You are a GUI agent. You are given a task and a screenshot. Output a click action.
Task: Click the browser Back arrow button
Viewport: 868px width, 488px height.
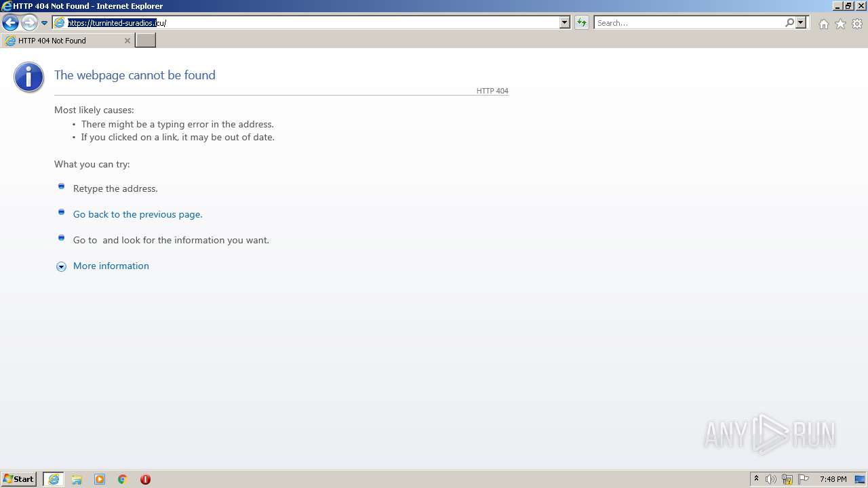point(10,22)
